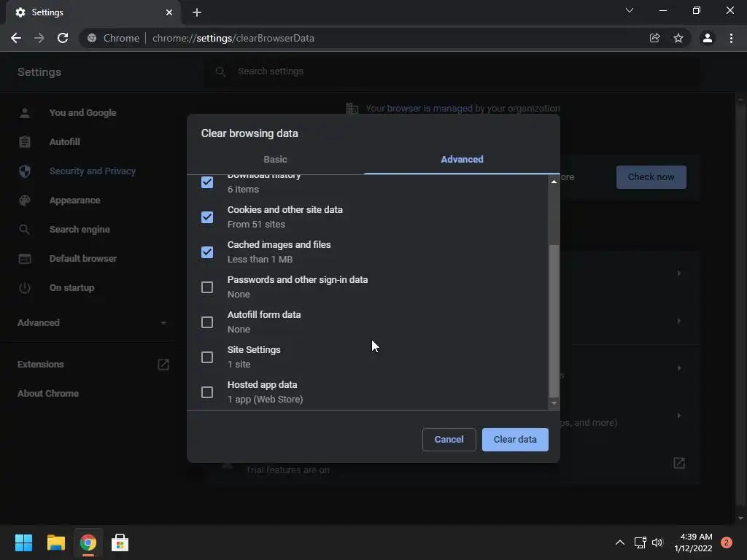The image size is (747, 560).
Task: Click the Chrome taskbar icon
Action: 88,542
